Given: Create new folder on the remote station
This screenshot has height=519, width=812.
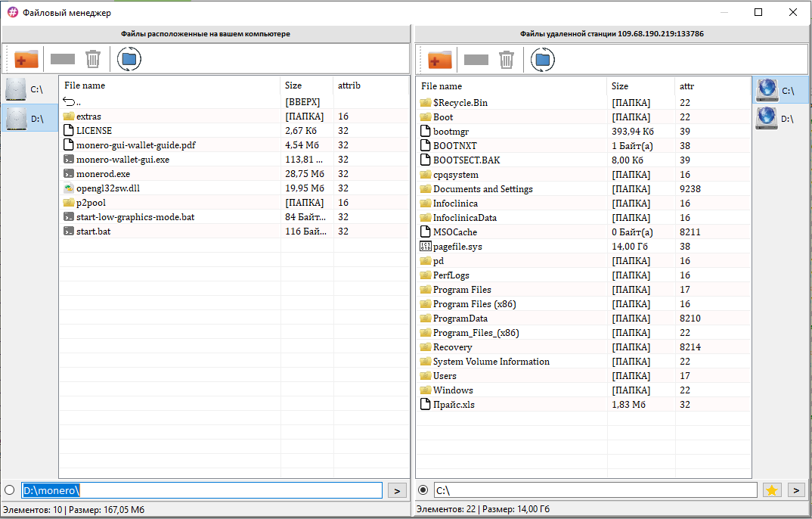Looking at the screenshot, I should [440, 60].
